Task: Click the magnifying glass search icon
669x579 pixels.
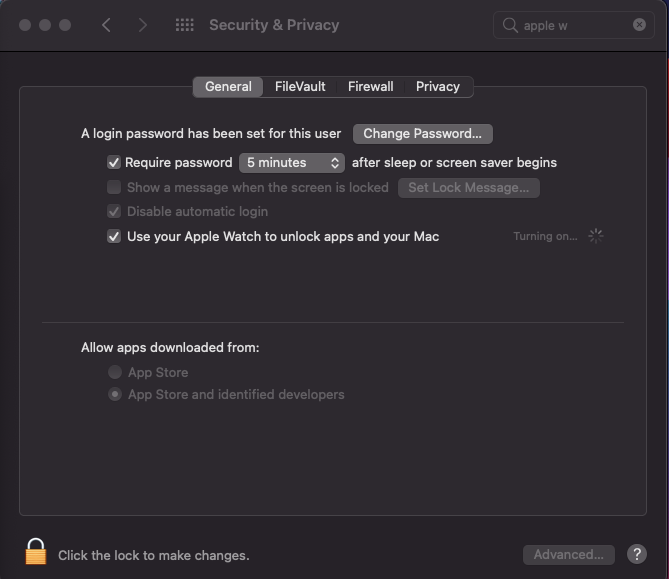Action: 510,25
